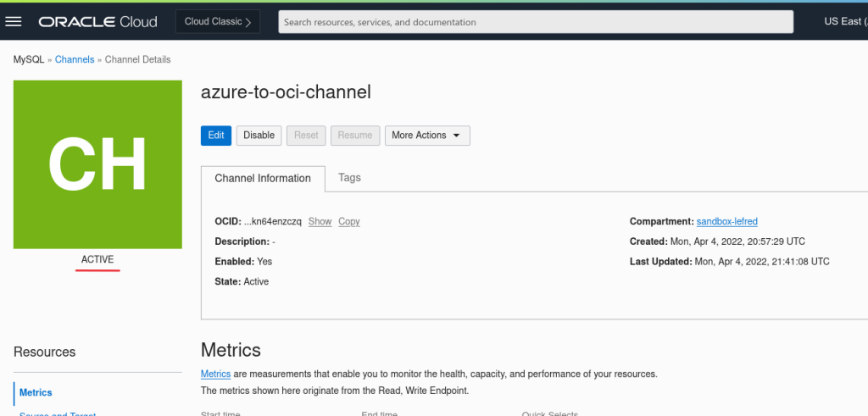This screenshot has height=416, width=868.
Task: Click the MySQL breadcrumb
Action: point(28,60)
